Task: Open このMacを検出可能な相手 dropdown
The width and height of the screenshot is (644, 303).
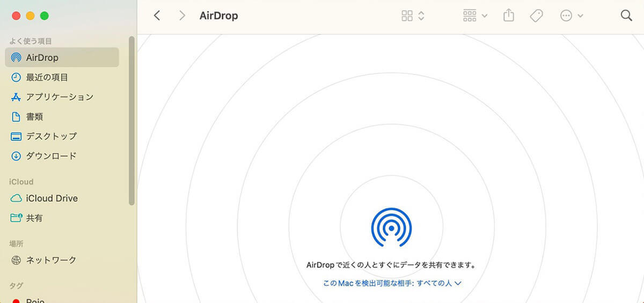Action: [392, 283]
